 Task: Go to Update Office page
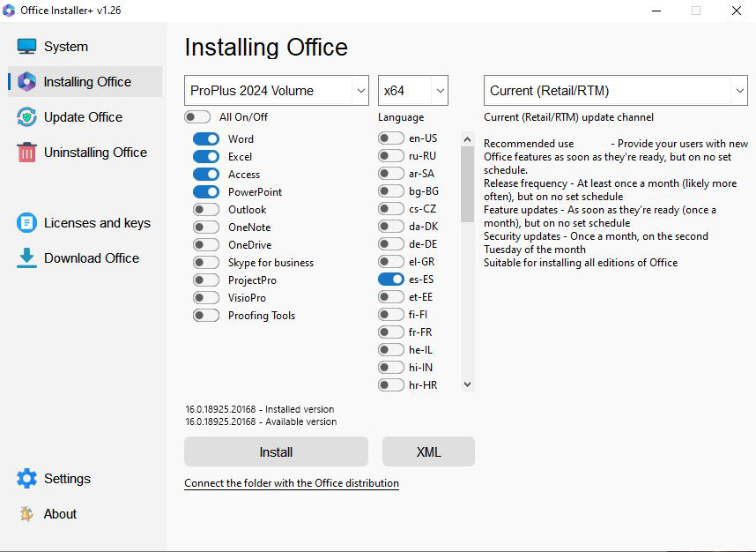[85, 116]
